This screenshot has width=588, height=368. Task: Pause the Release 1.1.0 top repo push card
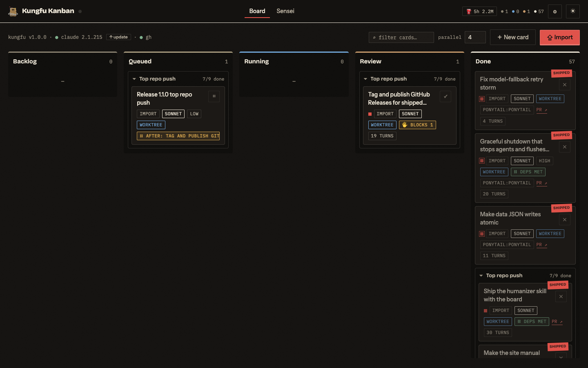tap(214, 96)
